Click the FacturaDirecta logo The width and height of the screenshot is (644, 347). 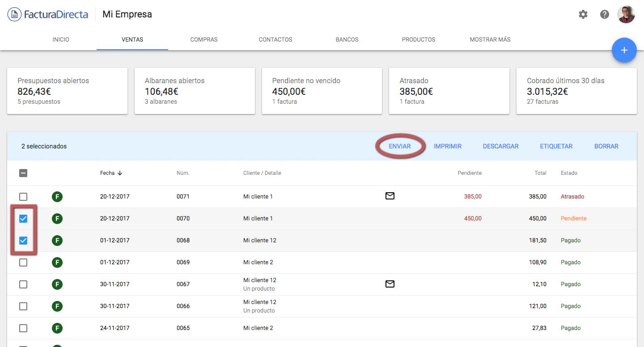point(48,14)
